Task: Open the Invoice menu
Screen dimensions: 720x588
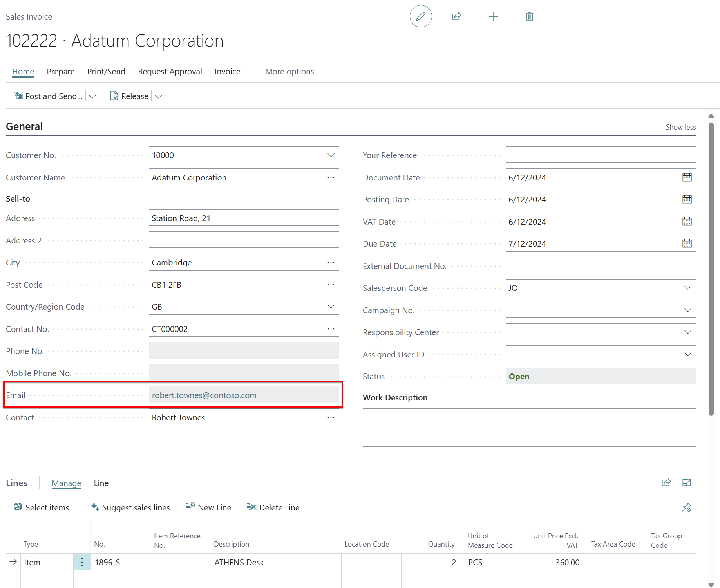Action: click(228, 71)
